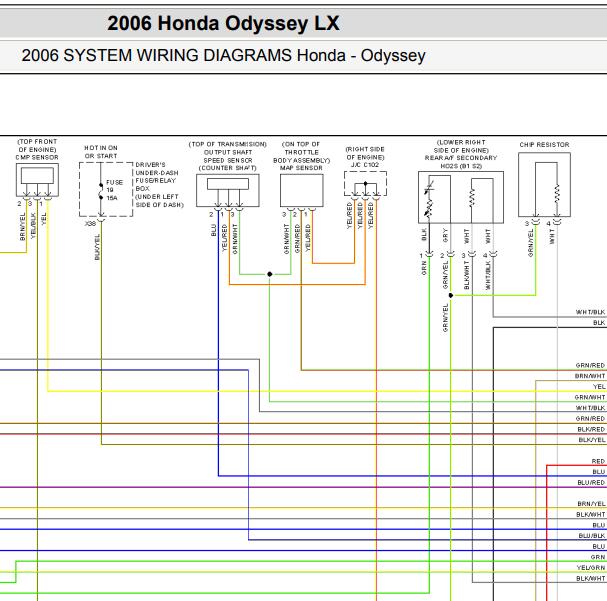Select the "BLU/BLK" label at right edge
Image resolution: width=607 pixels, height=601 pixels.
[592, 536]
